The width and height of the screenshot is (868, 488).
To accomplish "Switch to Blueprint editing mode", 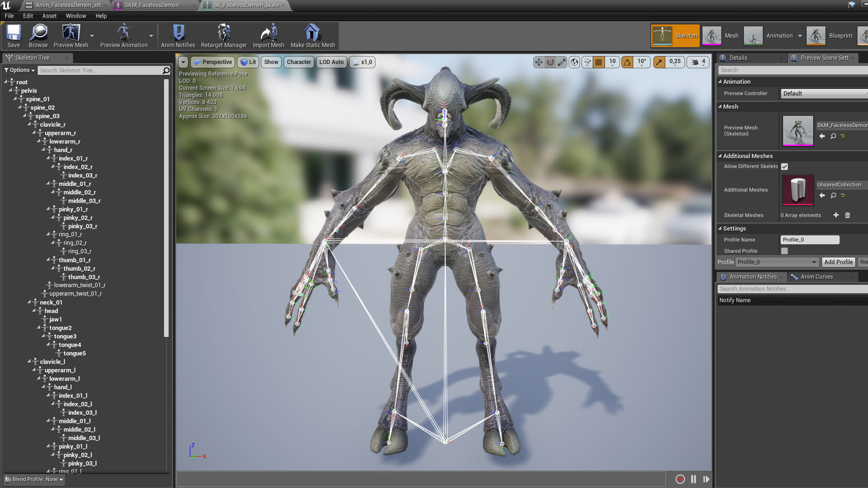I will pos(830,36).
